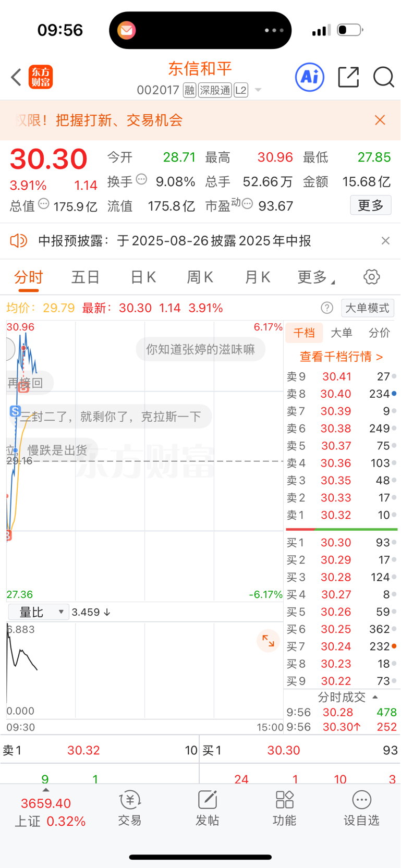Tap bottom 卖1 30.32 quote cell
The height and width of the screenshot is (868, 401).
tap(100, 750)
